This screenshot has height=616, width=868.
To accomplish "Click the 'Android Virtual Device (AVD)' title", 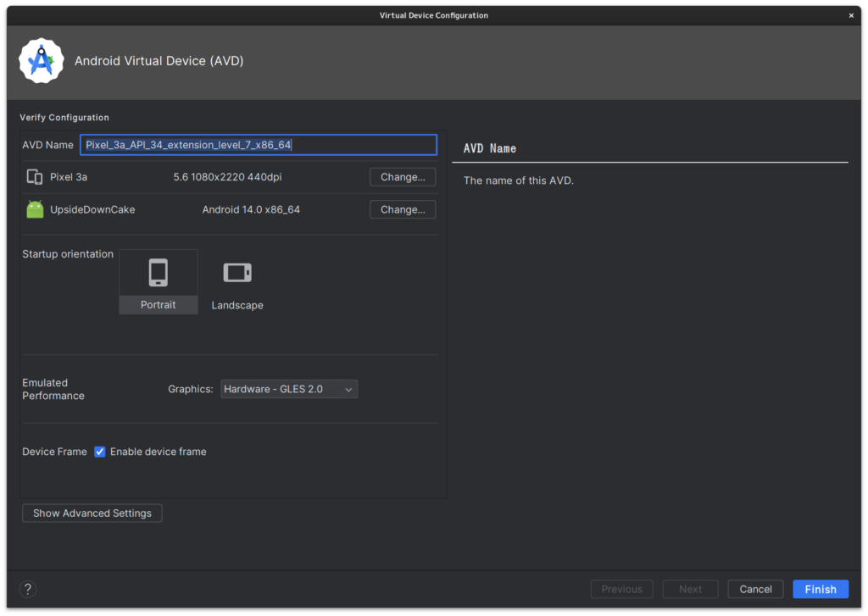I will click(159, 61).
